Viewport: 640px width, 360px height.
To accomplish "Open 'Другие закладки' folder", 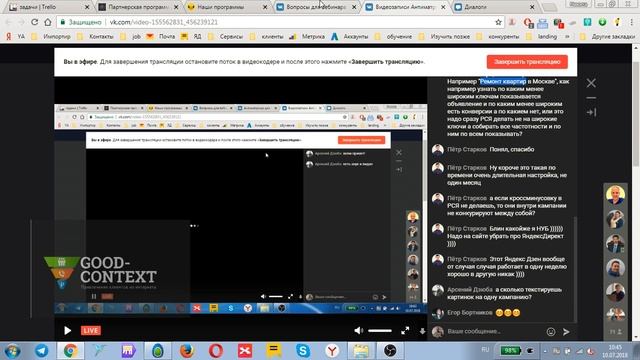I will [x=608, y=36].
